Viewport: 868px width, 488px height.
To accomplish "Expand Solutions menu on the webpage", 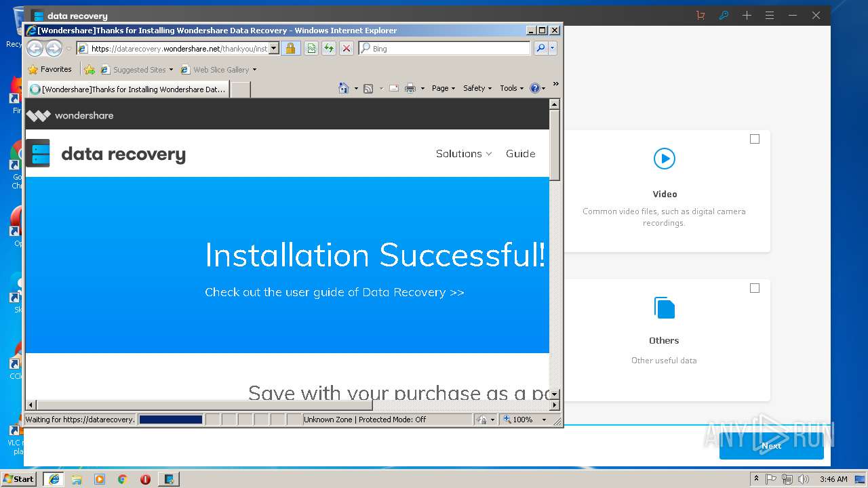I will [x=464, y=154].
